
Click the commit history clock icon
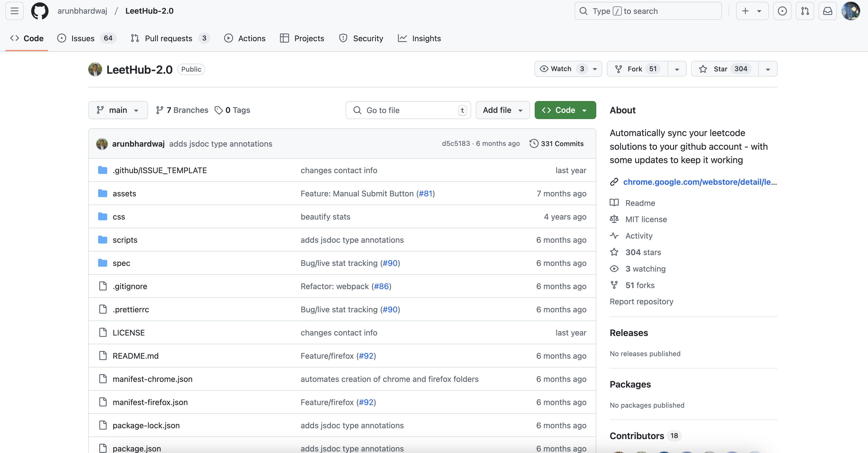pyautogui.click(x=534, y=144)
